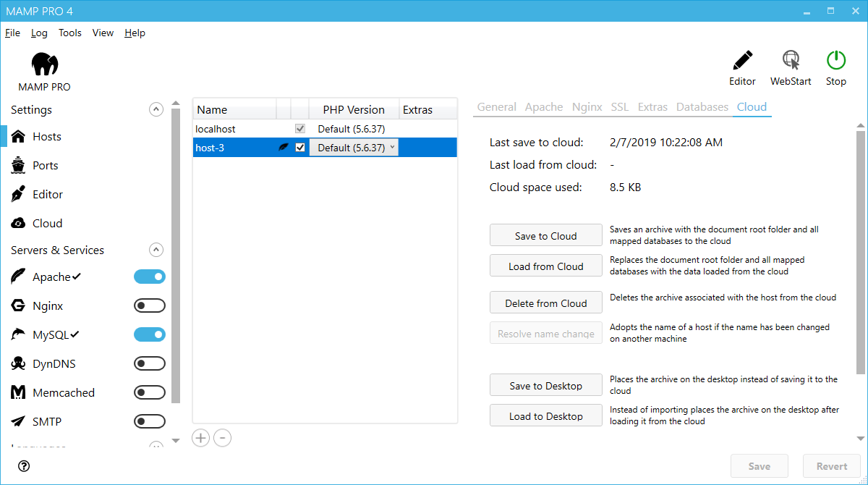Screen dimensions: 868x485
Task: Collapse the Settings section chevron
Action: (x=156, y=109)
